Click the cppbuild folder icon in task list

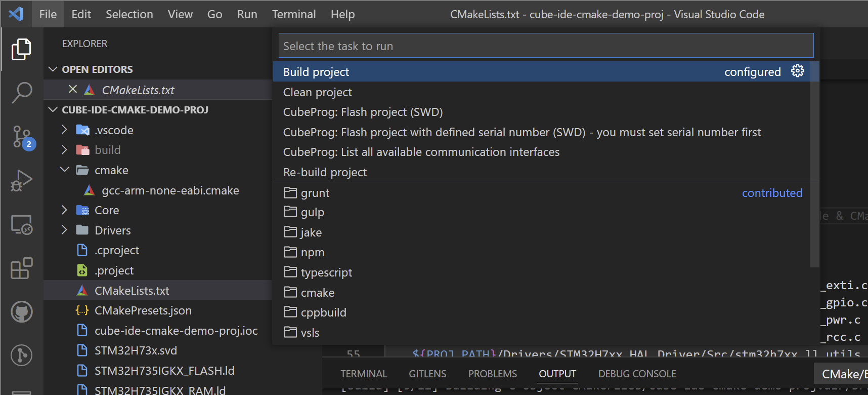(x=290, y=312)
